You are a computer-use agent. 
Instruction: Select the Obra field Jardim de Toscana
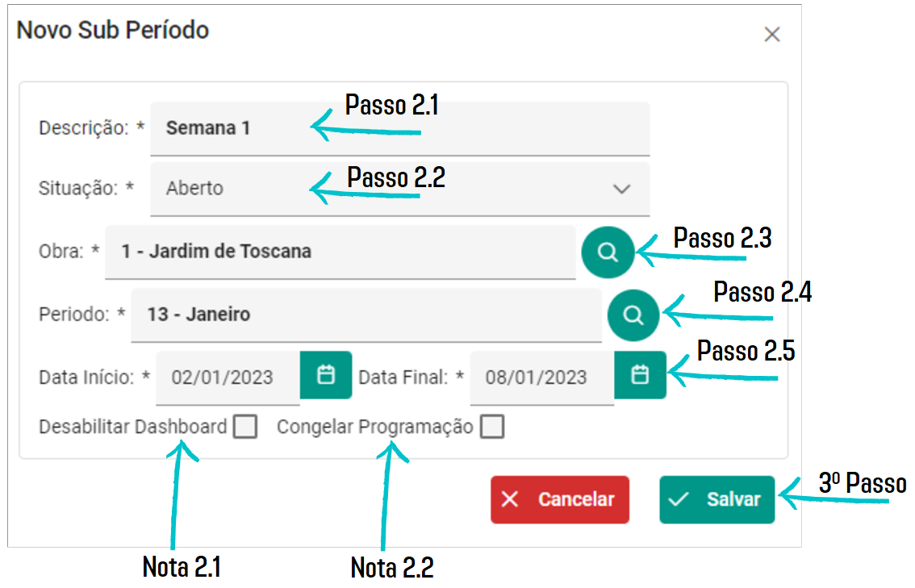click(x=341, y=252)
